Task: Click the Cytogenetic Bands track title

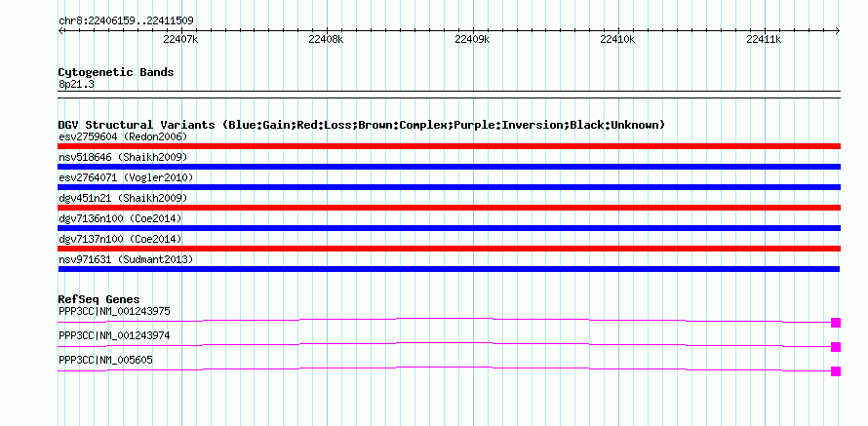Action: (116, 72)
